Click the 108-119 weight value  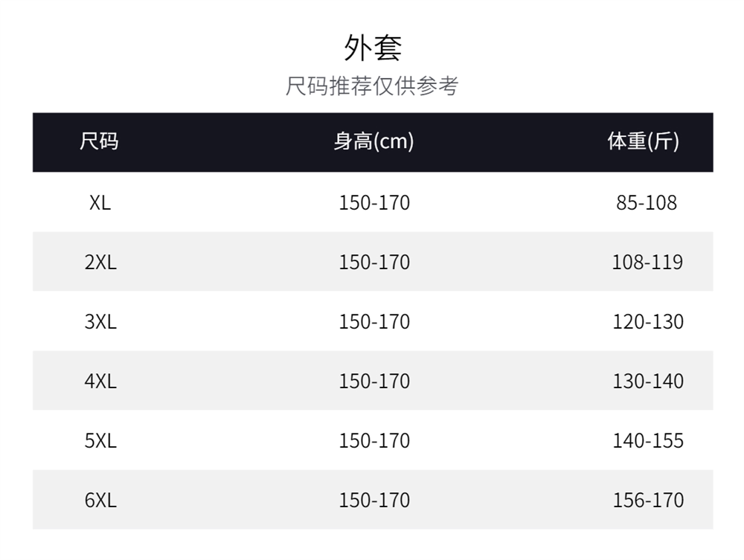coord(647,262)
